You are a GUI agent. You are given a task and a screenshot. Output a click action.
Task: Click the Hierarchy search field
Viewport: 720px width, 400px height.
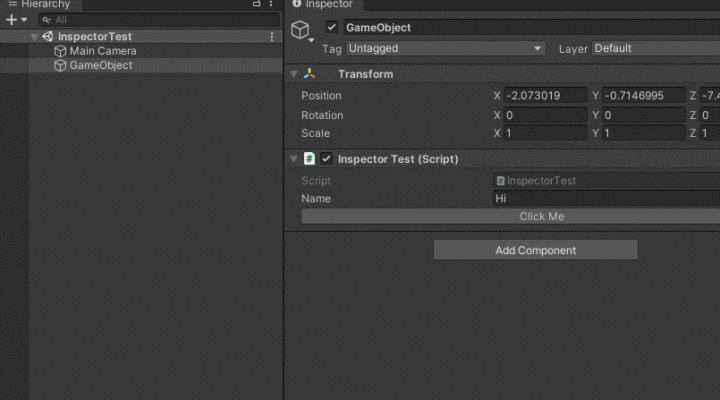pyautogui.click(x=159, y=20)
